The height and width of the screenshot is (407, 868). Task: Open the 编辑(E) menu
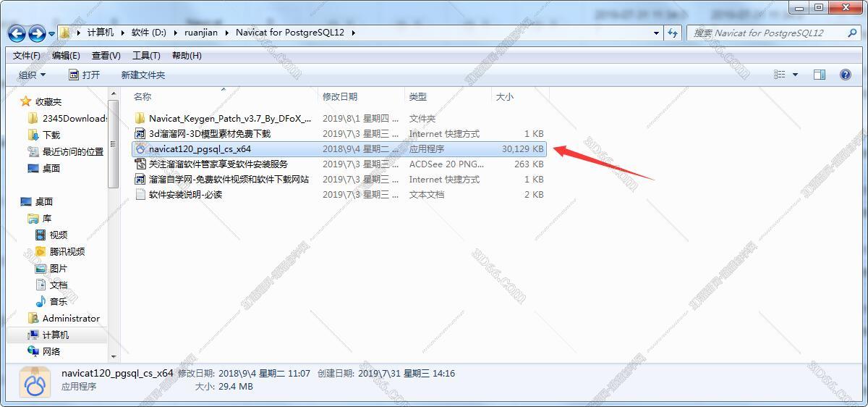[66, 55]
